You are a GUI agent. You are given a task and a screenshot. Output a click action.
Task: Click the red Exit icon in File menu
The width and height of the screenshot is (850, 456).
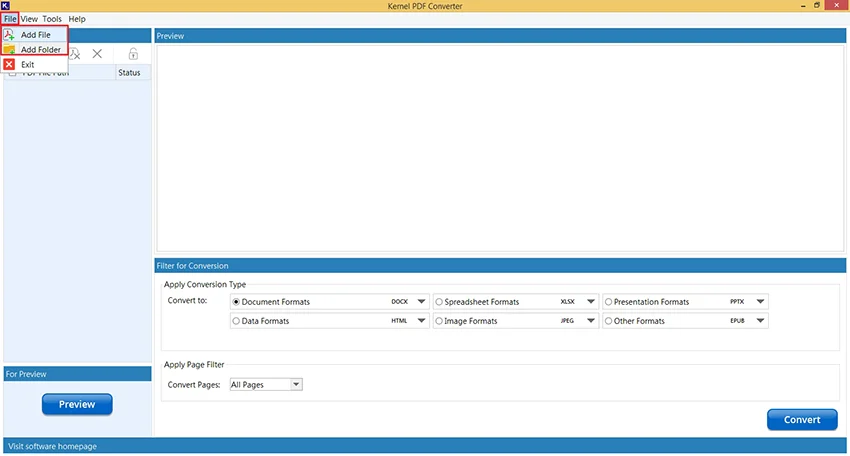tap(9, 64)
